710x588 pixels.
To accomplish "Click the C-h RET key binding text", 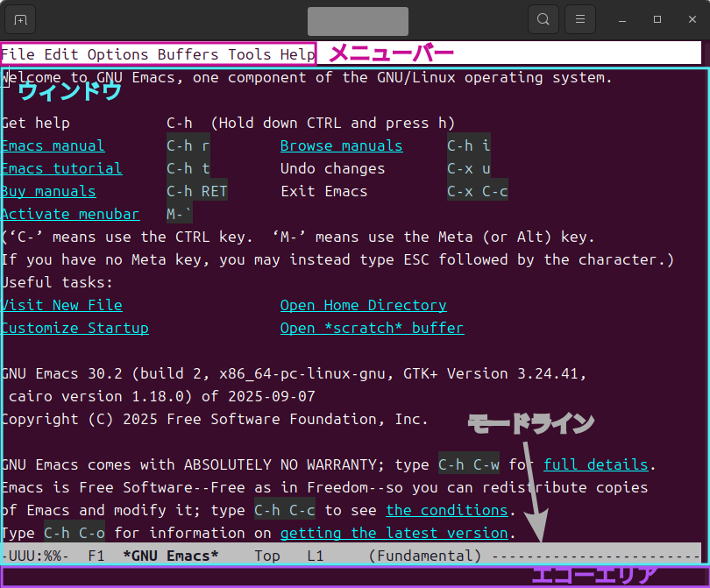I will tap(197, 192).
